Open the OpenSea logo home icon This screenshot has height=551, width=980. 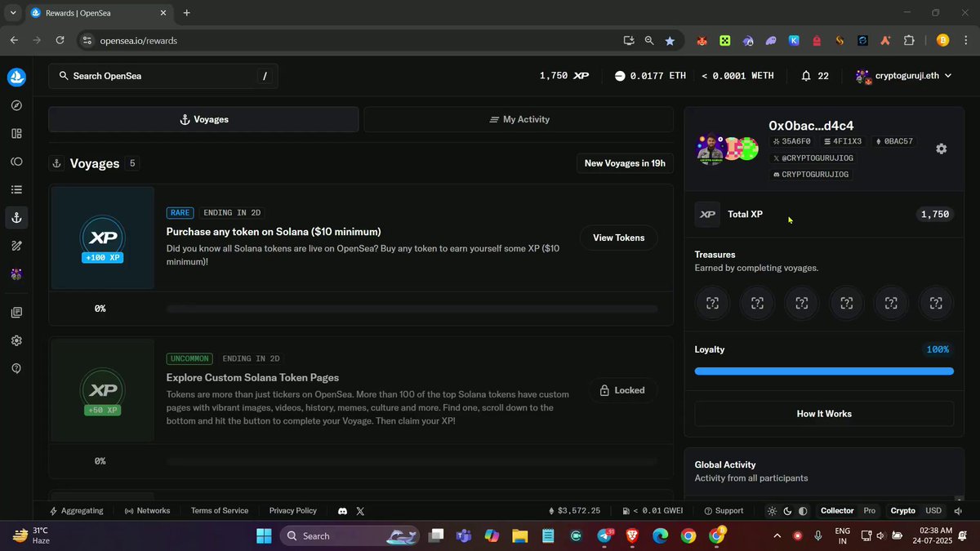(16, 78)
